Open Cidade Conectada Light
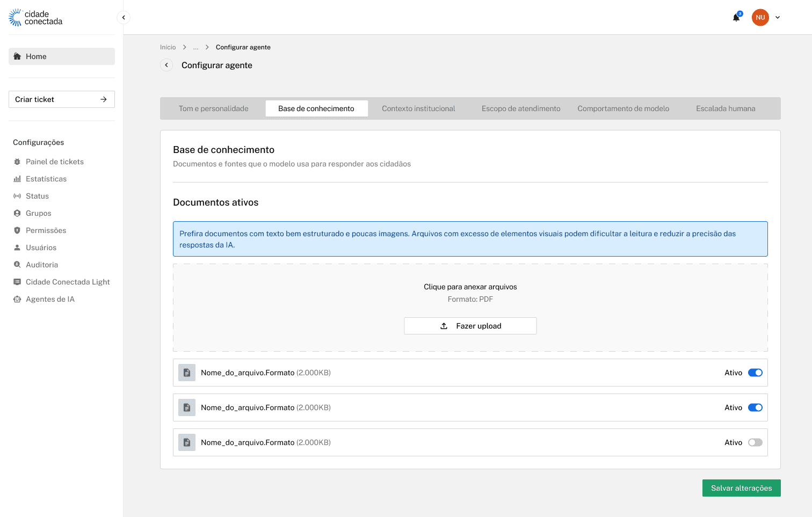Viewport: 812px width, 517px height. 62,282
